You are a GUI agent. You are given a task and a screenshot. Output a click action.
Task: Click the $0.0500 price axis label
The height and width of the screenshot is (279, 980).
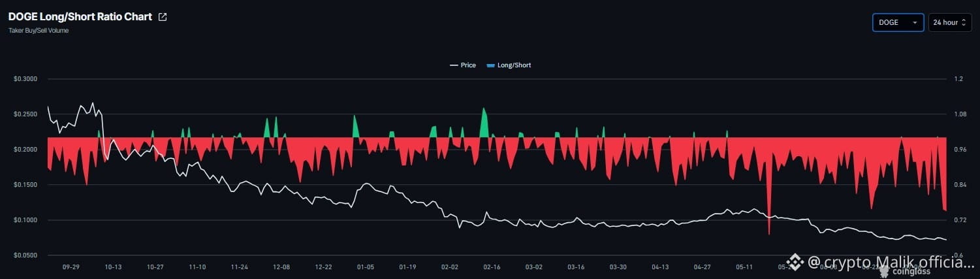pyautogui.click(x=25, y=255)
